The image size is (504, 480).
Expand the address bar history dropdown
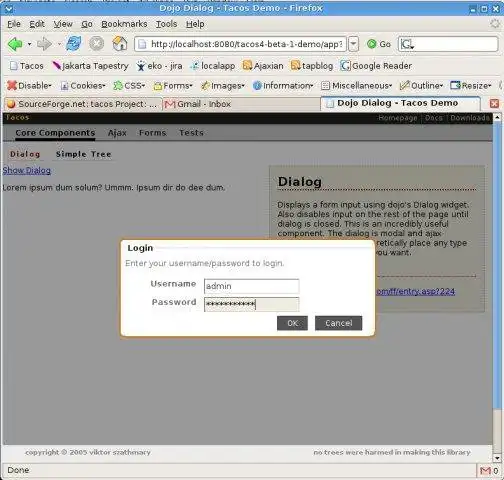[354, 44]
